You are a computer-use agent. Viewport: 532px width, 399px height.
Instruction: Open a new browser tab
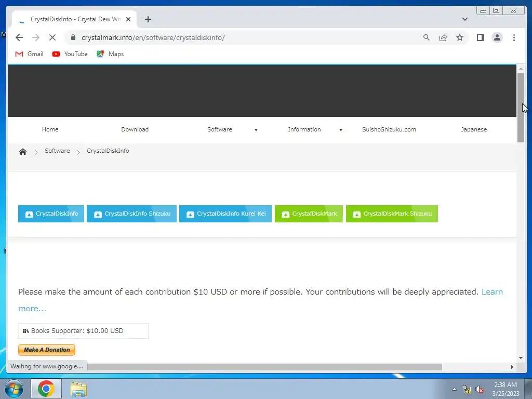click(x=148, y=19)
